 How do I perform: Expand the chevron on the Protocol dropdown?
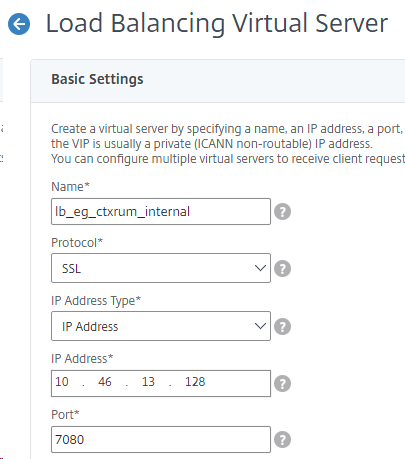[x=260, y=268]
